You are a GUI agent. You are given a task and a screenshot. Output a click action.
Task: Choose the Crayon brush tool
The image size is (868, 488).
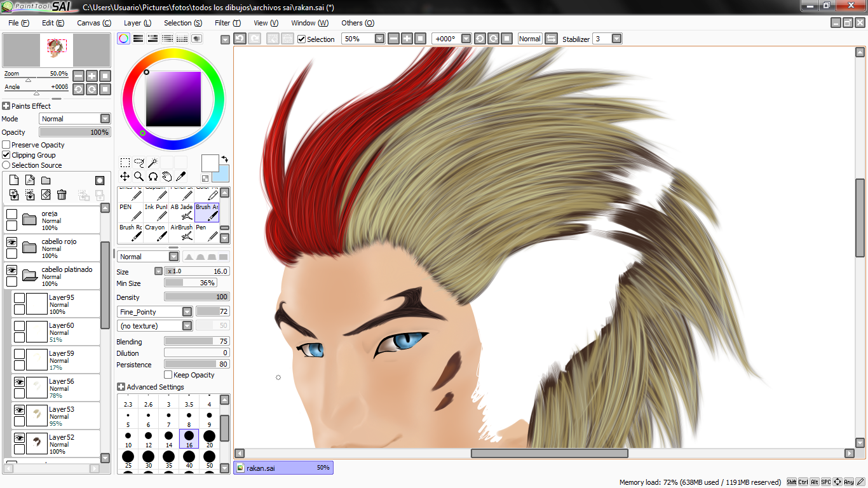click(155, 232)
